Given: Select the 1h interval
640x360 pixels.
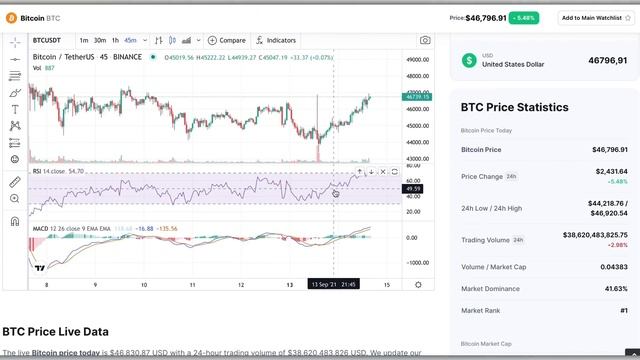Looking at the screenshot, I should 116,40.
